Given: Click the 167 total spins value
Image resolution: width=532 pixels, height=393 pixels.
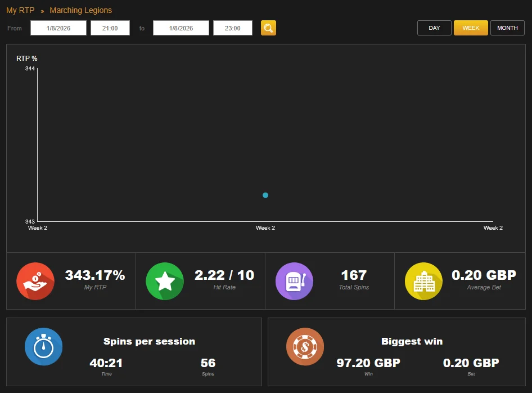Looking at the screenshot, I should (354, 275).
